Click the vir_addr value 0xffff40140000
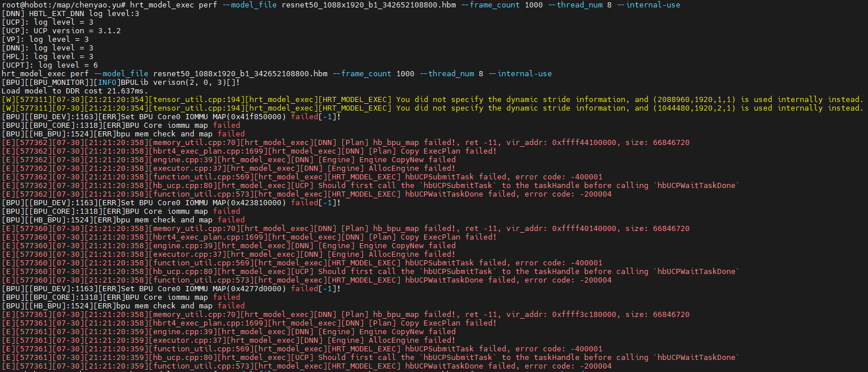 pos(584,228)
